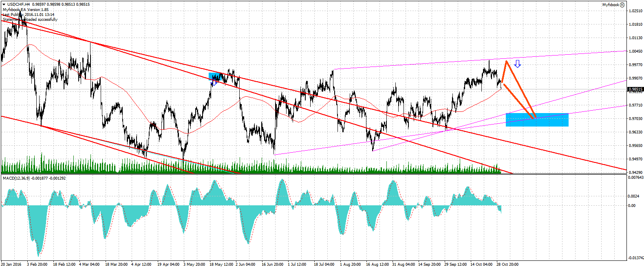Image resolution: width=644 pixels, height=269 pixels.
Task: Click the 'Myfxbook EA Version 1.85' label
Action: click(x=26, y=9)
